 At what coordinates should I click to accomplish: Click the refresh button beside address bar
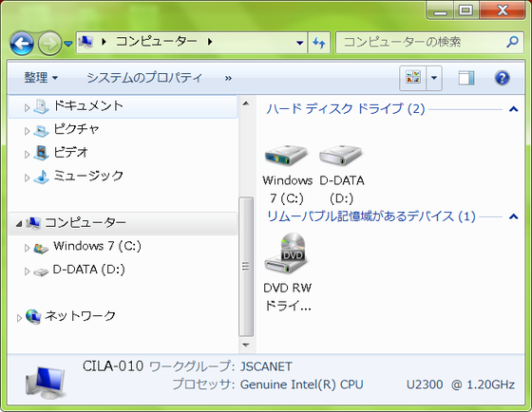click(x=319, y=43)
